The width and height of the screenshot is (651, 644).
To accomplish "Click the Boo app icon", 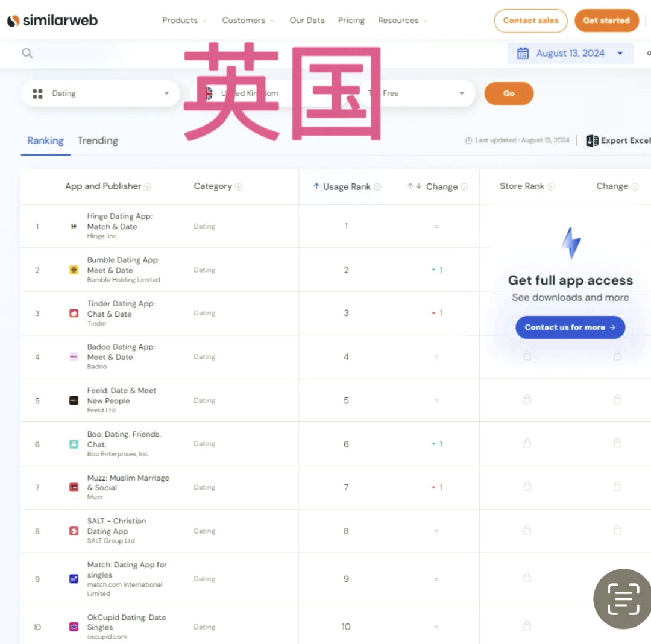I will point(74,444).
